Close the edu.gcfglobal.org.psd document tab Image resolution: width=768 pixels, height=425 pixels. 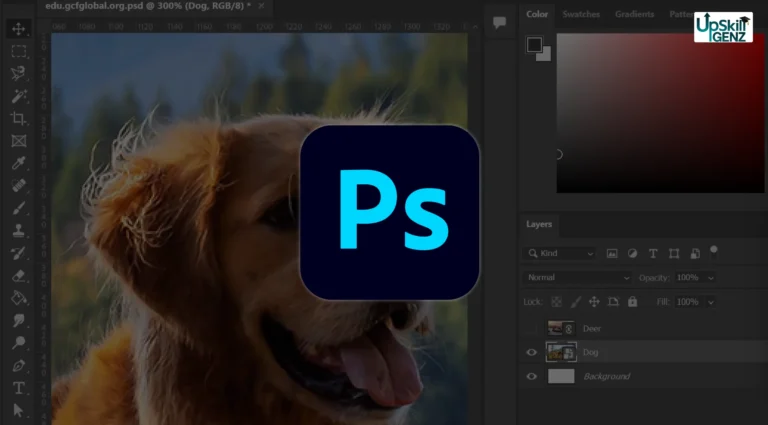click(x=261, y=6)
